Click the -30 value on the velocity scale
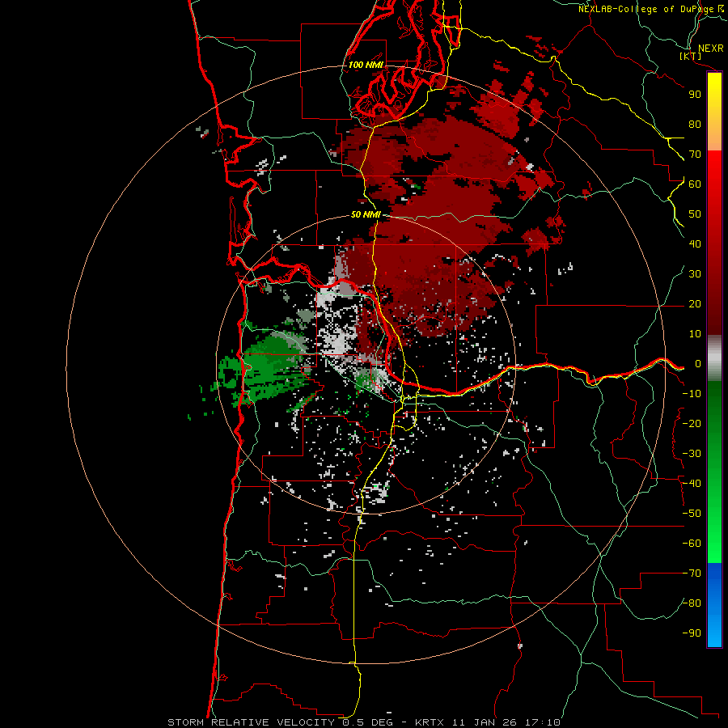Screen dimensions: 728x728 coord(692,454)
